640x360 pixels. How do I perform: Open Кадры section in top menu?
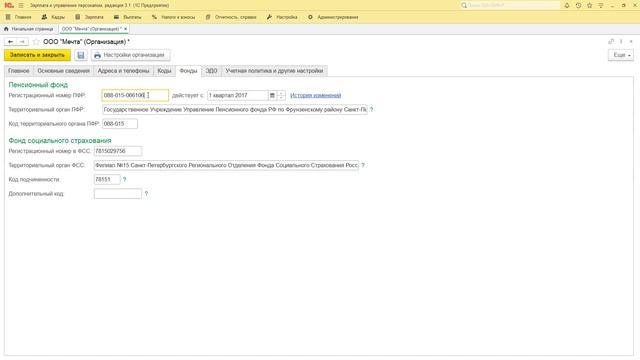click(53, 17)
